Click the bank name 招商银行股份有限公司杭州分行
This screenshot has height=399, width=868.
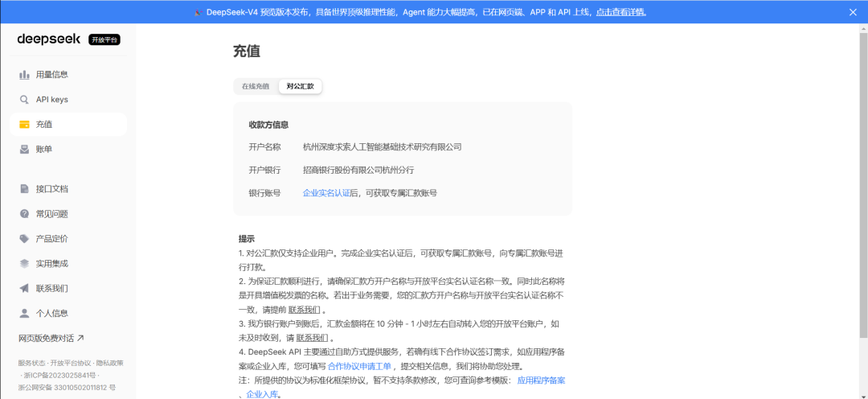(x=358, y=170)
